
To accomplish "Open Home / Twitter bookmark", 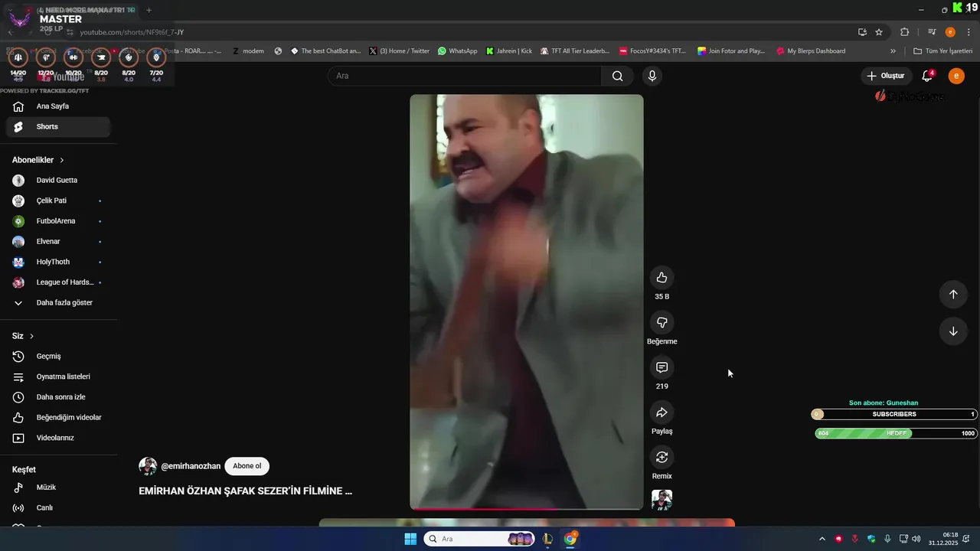I will 399,51.
